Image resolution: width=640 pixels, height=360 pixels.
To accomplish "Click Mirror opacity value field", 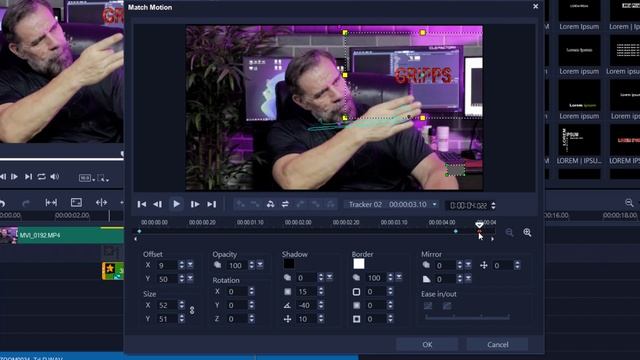I will click(445, 266).
